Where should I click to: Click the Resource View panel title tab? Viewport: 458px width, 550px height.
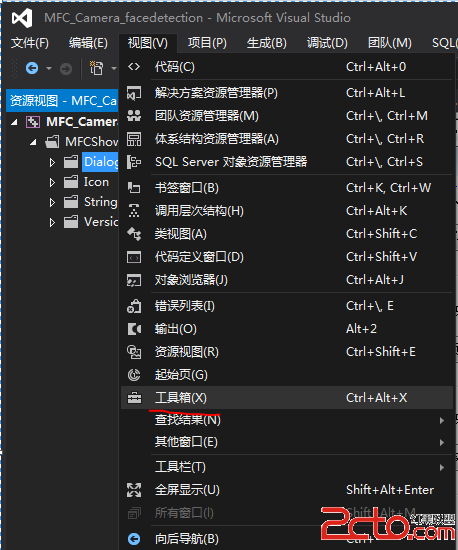point(62,101)
